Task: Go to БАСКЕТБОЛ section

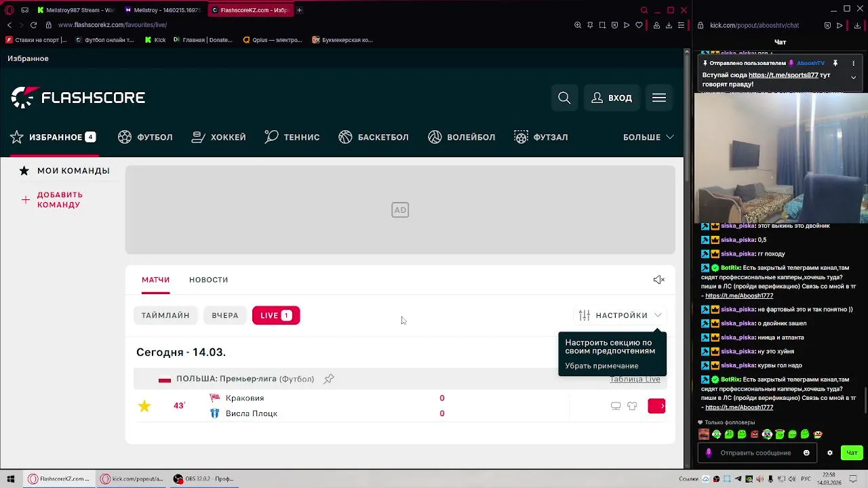Action: click(374, 137)
